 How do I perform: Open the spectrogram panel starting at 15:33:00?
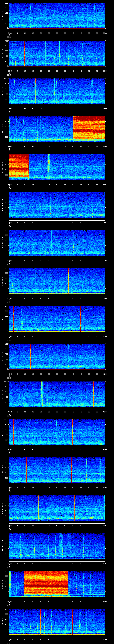[x=57, y=91]
